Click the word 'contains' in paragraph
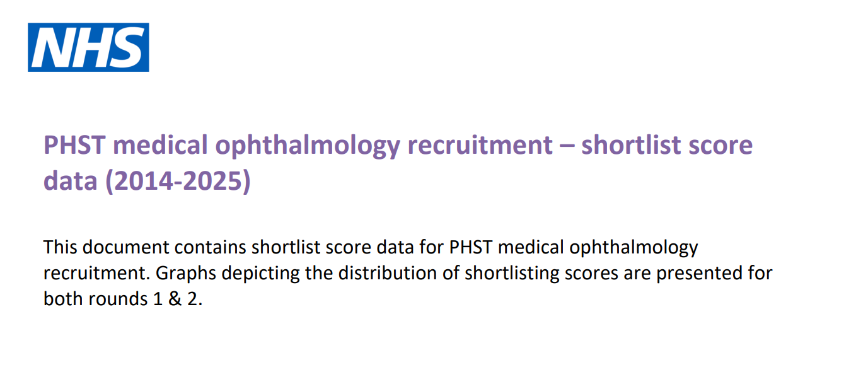 [211, 247]
